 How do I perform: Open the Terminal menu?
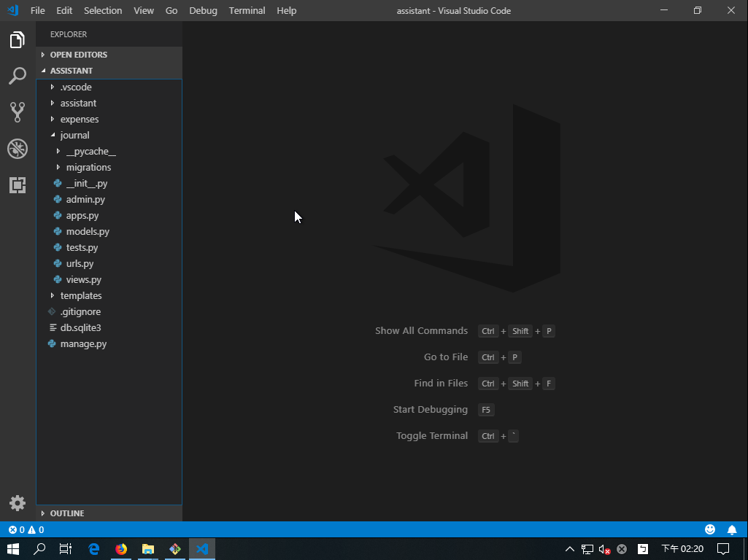coord(247,11)
